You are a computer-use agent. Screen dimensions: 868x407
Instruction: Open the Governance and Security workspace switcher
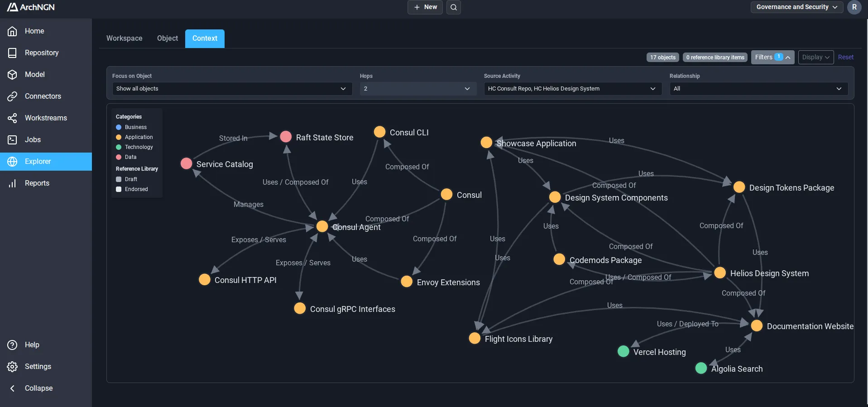click(797, 7)
